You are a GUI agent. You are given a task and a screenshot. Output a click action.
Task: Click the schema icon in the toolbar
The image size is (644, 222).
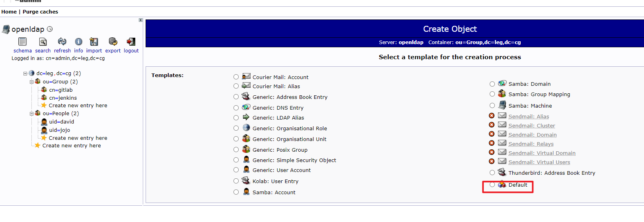click(x=22, y=42)
